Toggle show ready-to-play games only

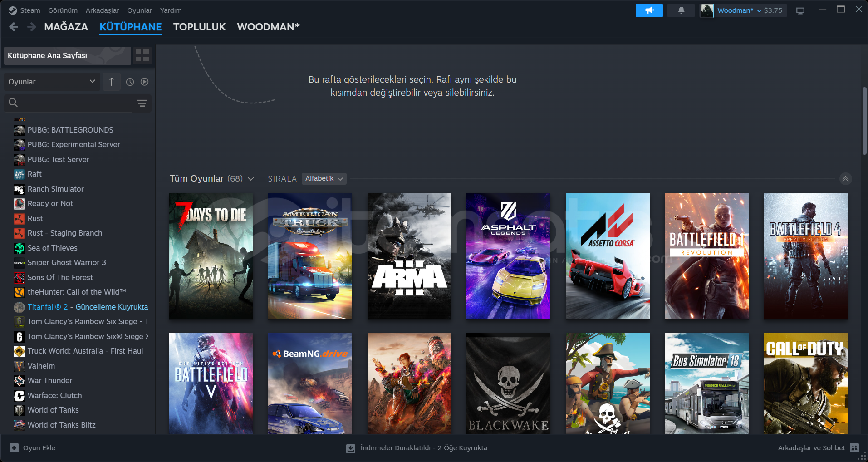144,82
